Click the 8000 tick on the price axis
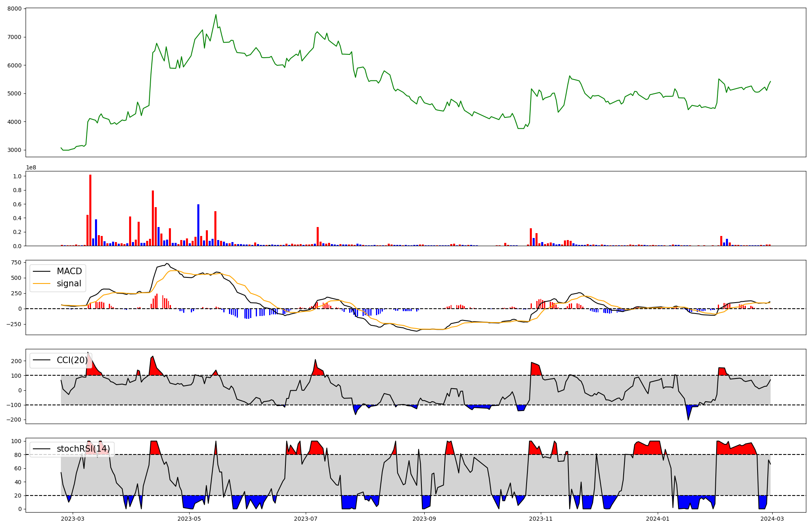Image resolution: width=812 pixels, height=528 pixels. 15,9
